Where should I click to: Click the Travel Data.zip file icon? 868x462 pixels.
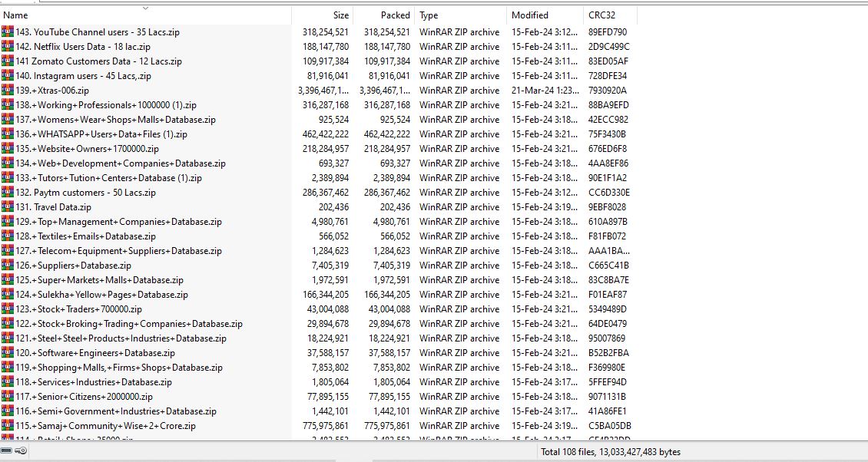tap(8, 207)
